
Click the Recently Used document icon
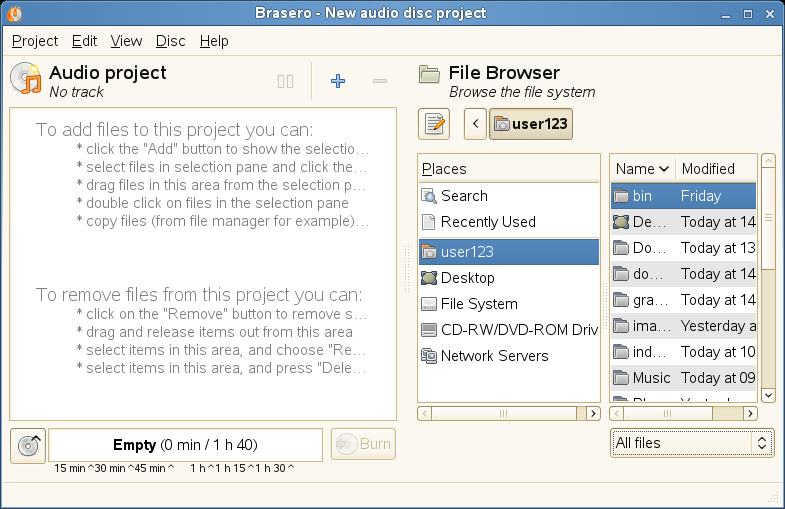429,222
